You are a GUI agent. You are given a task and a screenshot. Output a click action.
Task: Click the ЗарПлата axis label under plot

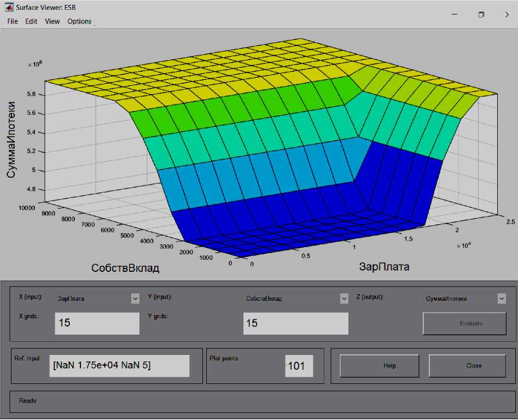384,267
